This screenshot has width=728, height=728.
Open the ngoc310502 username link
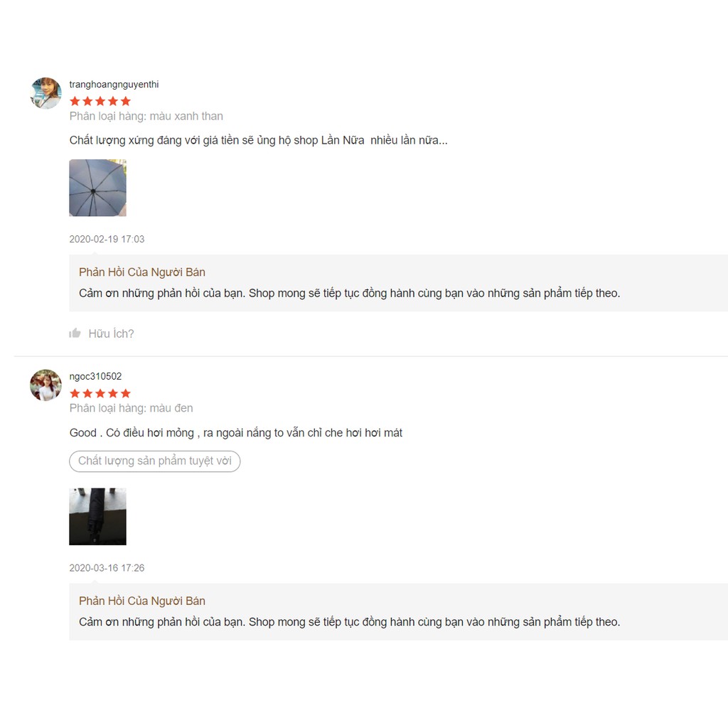pyautogui.click(x=95, y=377)
